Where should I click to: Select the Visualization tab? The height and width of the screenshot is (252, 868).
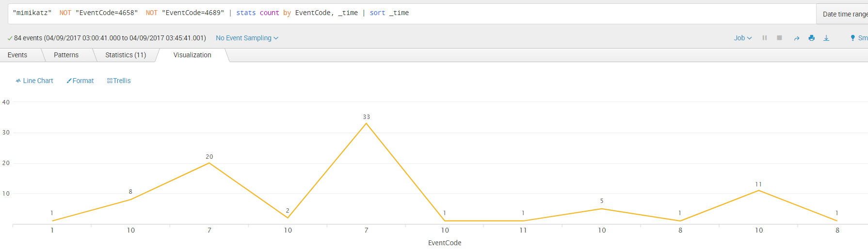click(193, 55)
